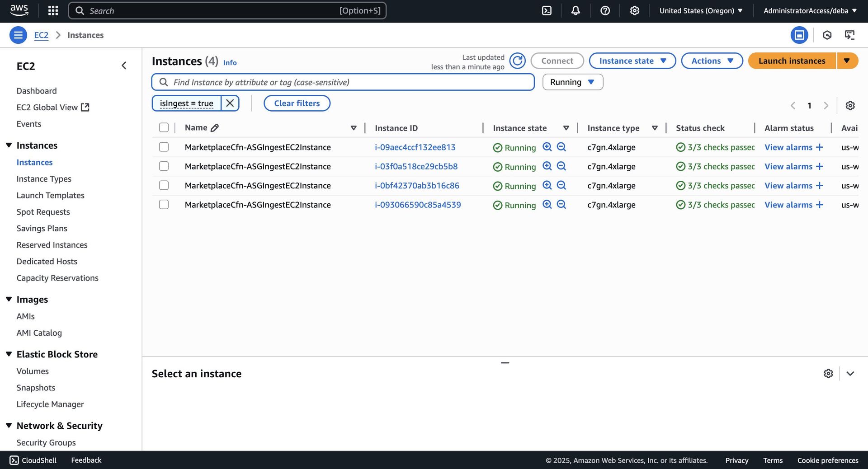Viewport: 868px width, 469px height.
Task: Open table preferences gear icon
Action: point(850,106)
